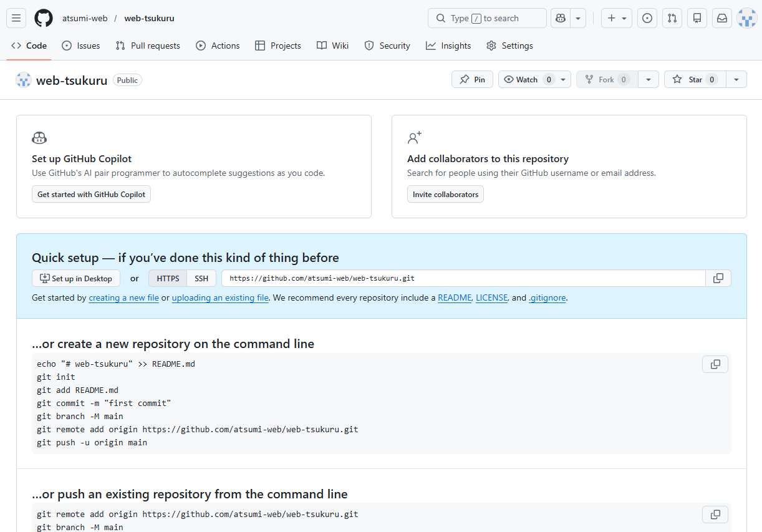Click Invite collaborators button
The image size is (762, 532).
[x=445, y=194]
